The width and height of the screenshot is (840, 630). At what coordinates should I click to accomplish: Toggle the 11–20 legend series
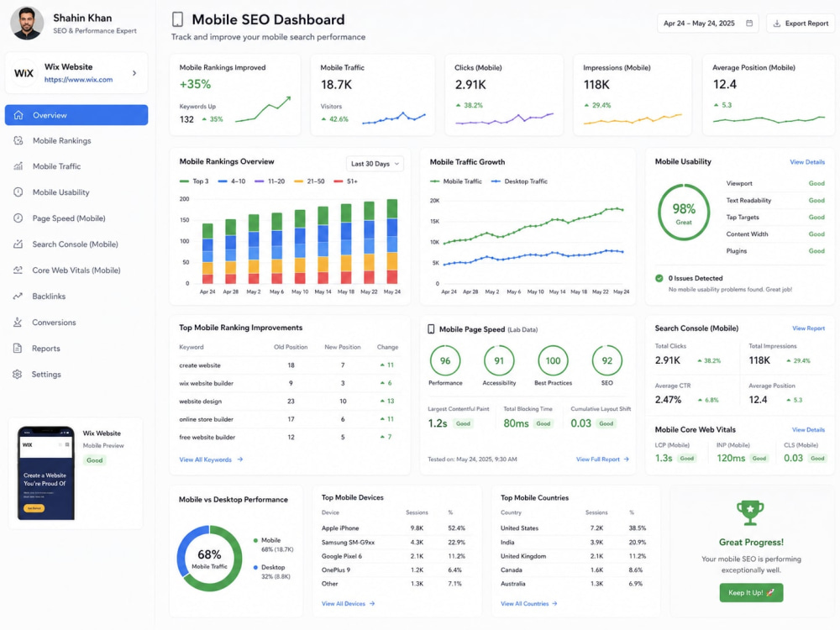[270, 181]
